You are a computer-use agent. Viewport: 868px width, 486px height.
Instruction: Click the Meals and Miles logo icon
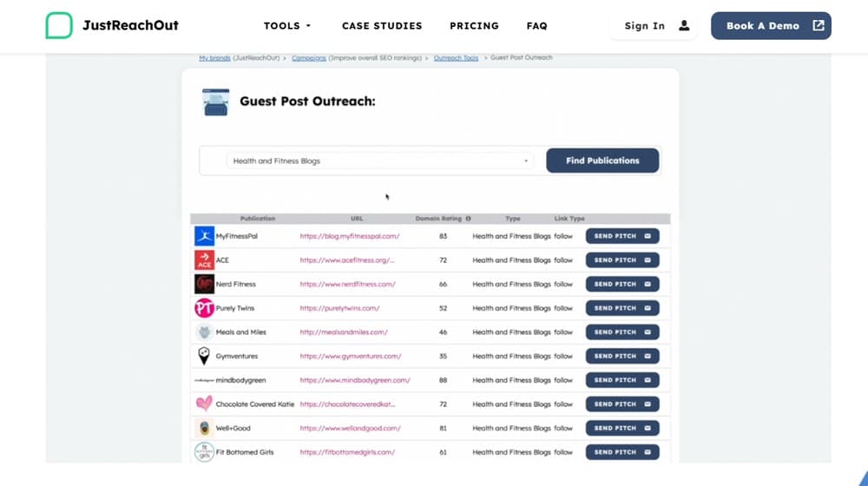click(x=204, y=332)
